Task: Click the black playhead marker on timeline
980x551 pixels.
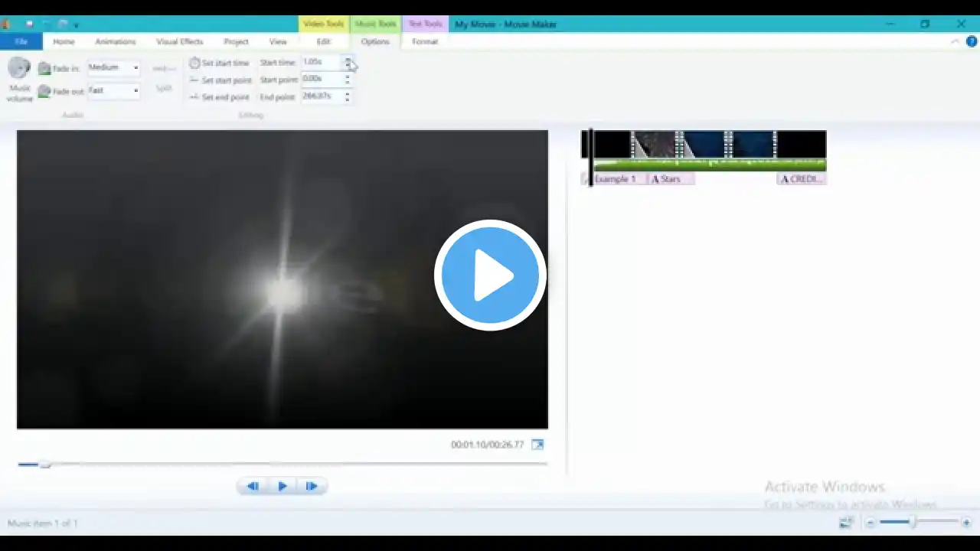Action: pos(590,158)
